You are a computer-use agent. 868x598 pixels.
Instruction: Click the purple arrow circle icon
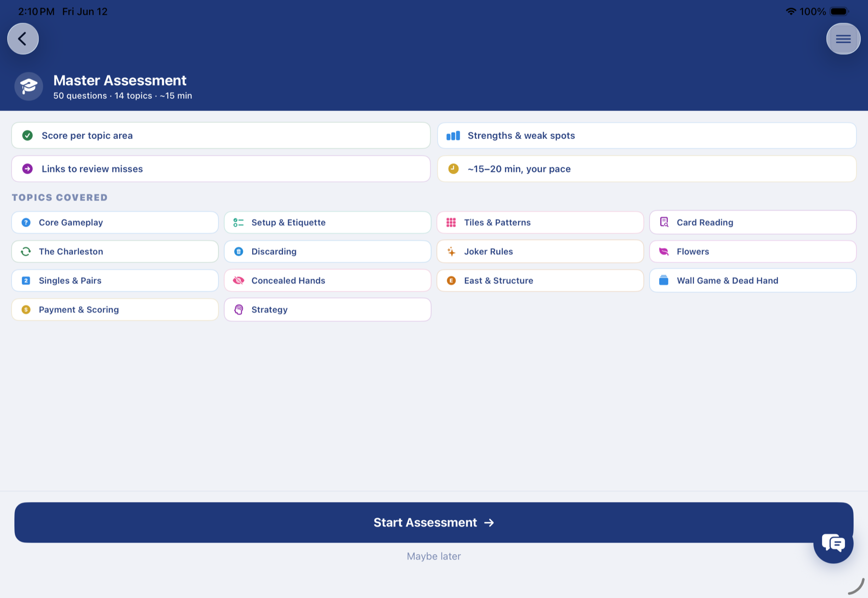pos(27,169)
